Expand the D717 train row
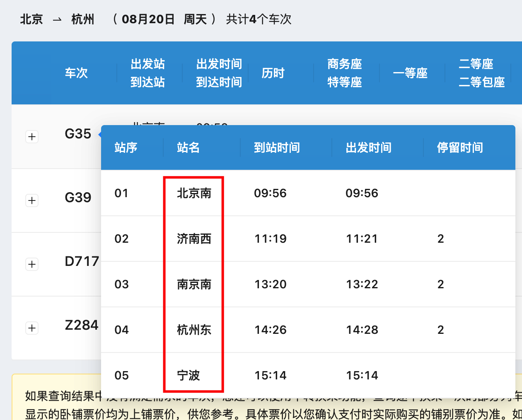 pyautogui.click(x=32, y=264)
